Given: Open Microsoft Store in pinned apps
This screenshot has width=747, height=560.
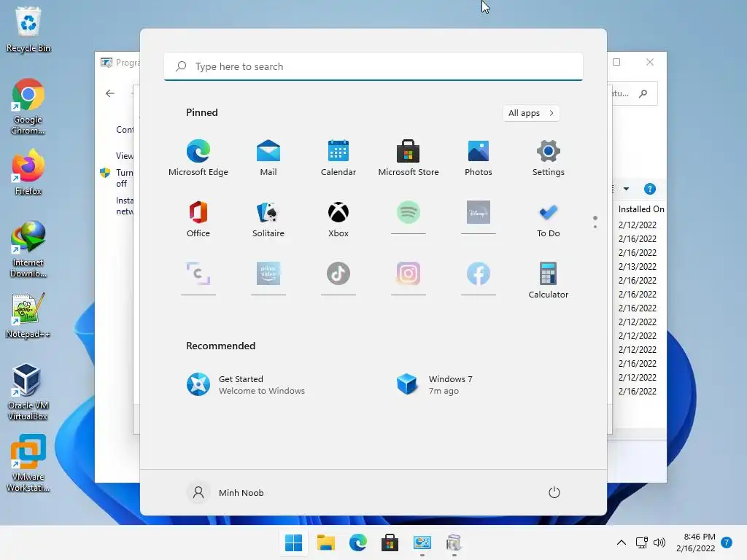Looking at the screenshot, I should tap(409, 157).
